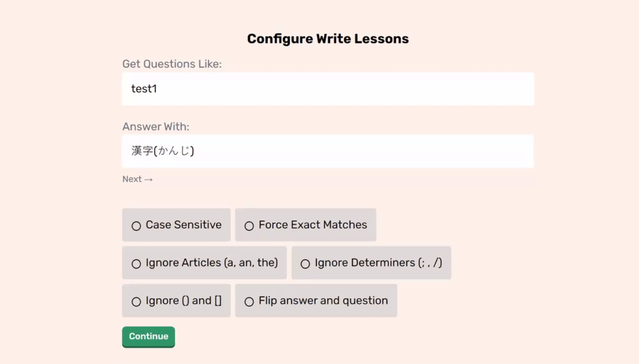Click the Case Sensitive radio circle

[x=136, y=225]
